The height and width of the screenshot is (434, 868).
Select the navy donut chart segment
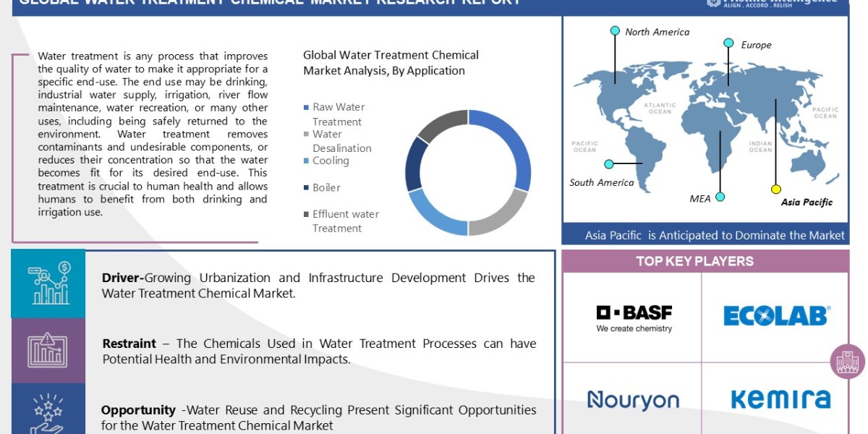point(414,163)
